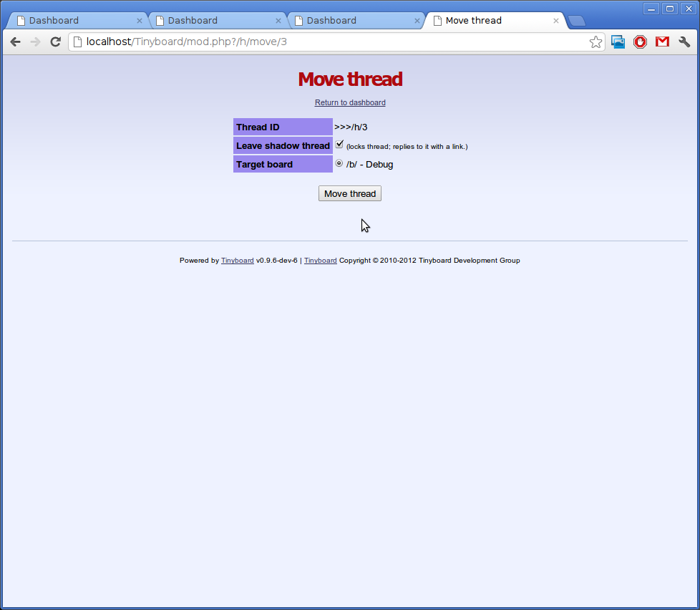Close the first Dashboard tab

140,21
